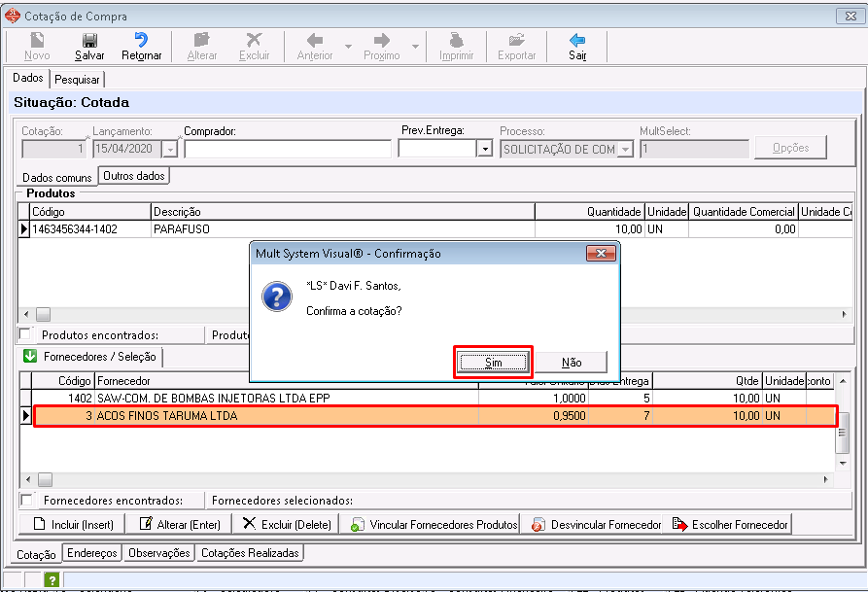Click the suppliers grid horizontal scrollbar thumb

pyautogui.click(x=46, y=479)
